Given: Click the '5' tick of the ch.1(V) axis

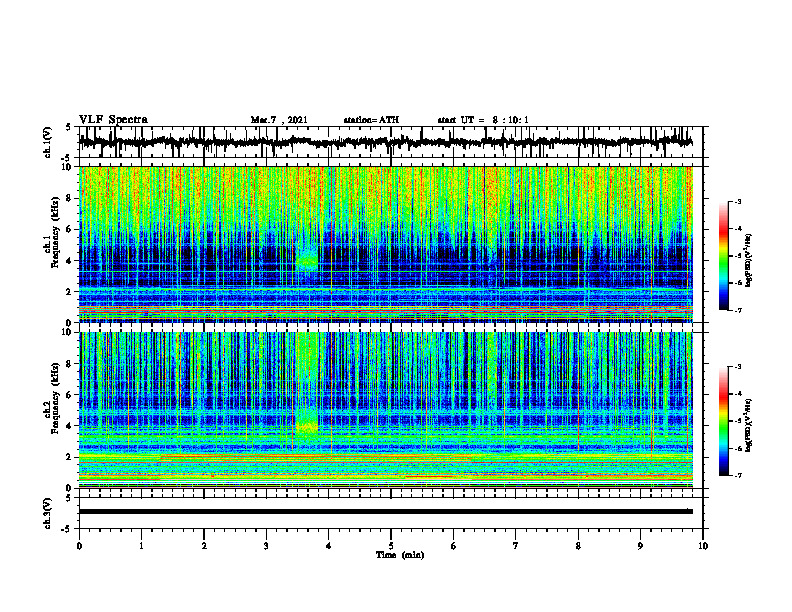Looking at the screenshot, I should [69, 128].
